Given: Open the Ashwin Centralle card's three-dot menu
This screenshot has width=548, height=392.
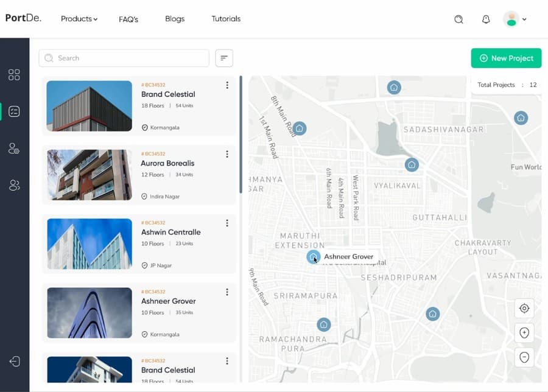Looking at the screenshot, I should click(227, 223).
